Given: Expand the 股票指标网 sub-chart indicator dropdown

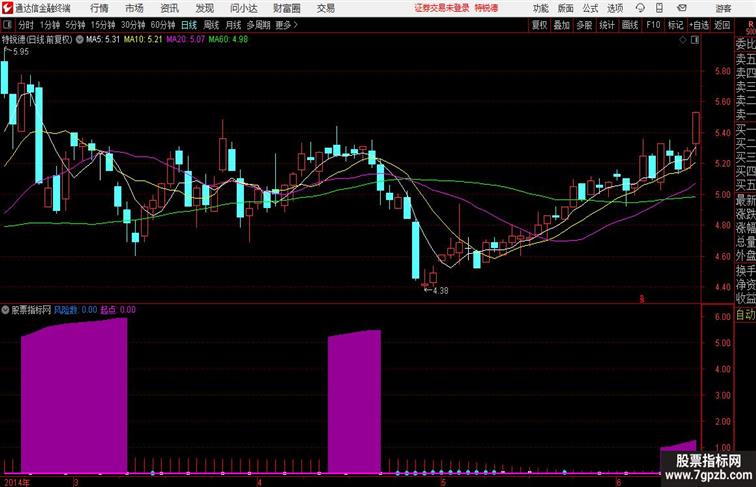Looking at the screenshot, I should (5, 310).
